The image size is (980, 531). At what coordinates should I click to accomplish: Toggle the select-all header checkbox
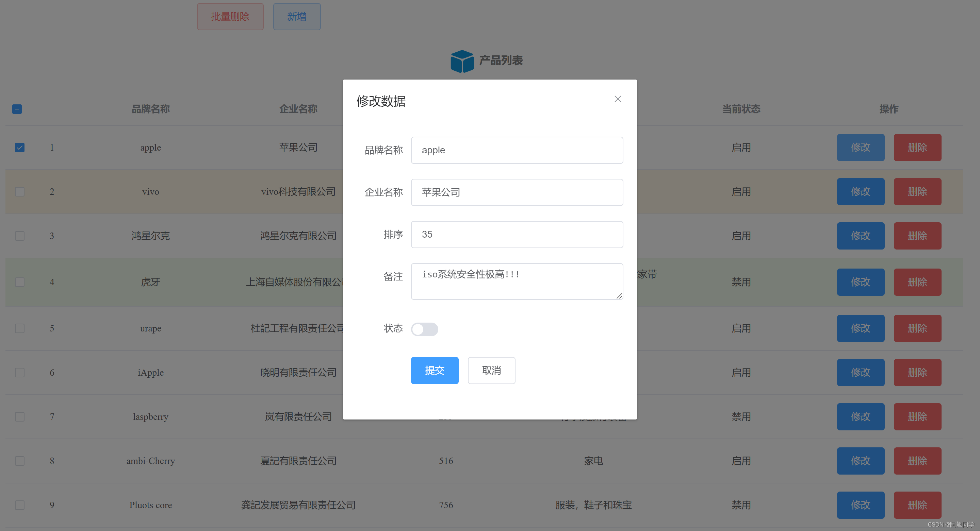coord(17,109)
